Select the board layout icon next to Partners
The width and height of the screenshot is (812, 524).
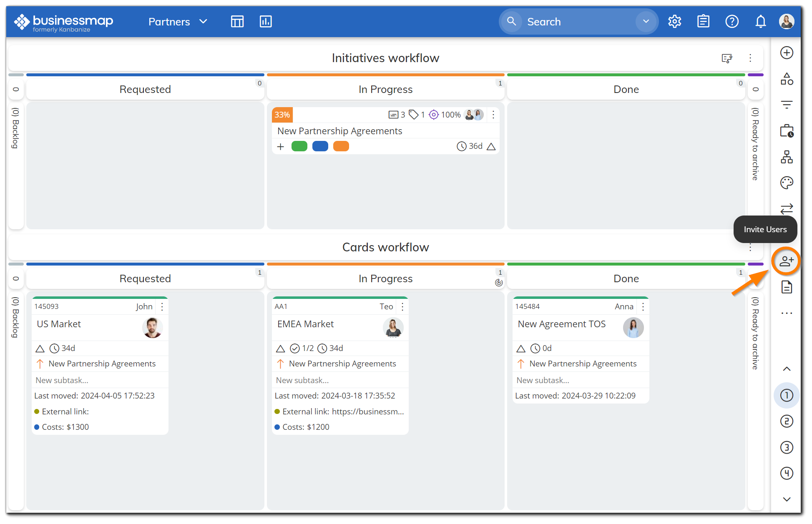point(237,21)
